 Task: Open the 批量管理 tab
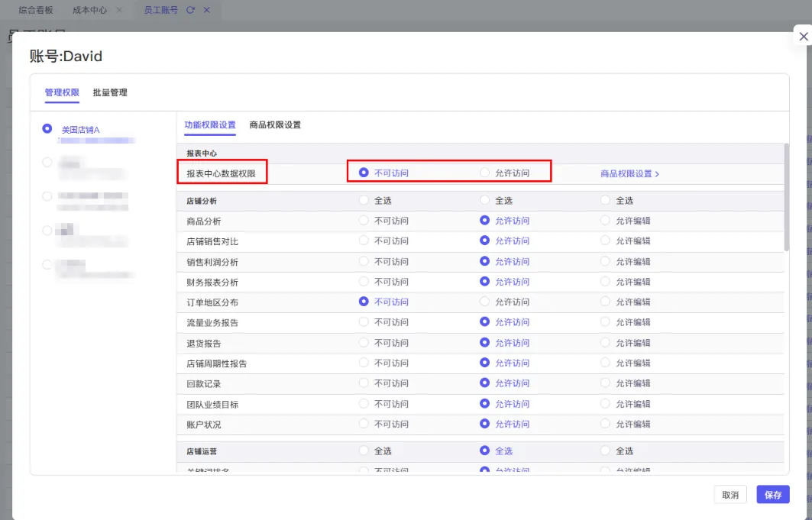tap(110, 92)
